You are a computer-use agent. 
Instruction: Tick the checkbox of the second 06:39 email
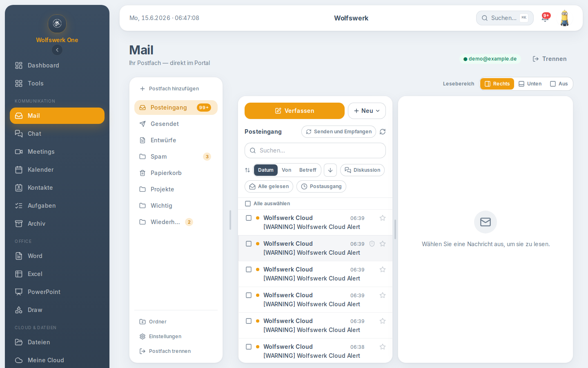coord(249,244)
